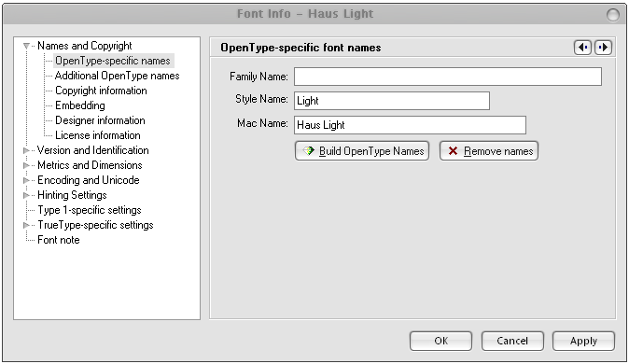Confirm with the OK button

click(440, 341)
